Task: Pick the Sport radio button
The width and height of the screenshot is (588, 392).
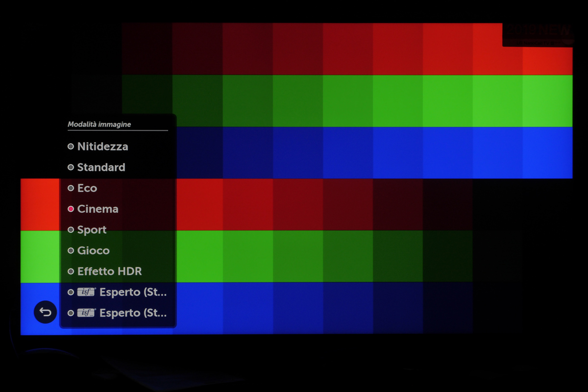Action: click(71, 230)
